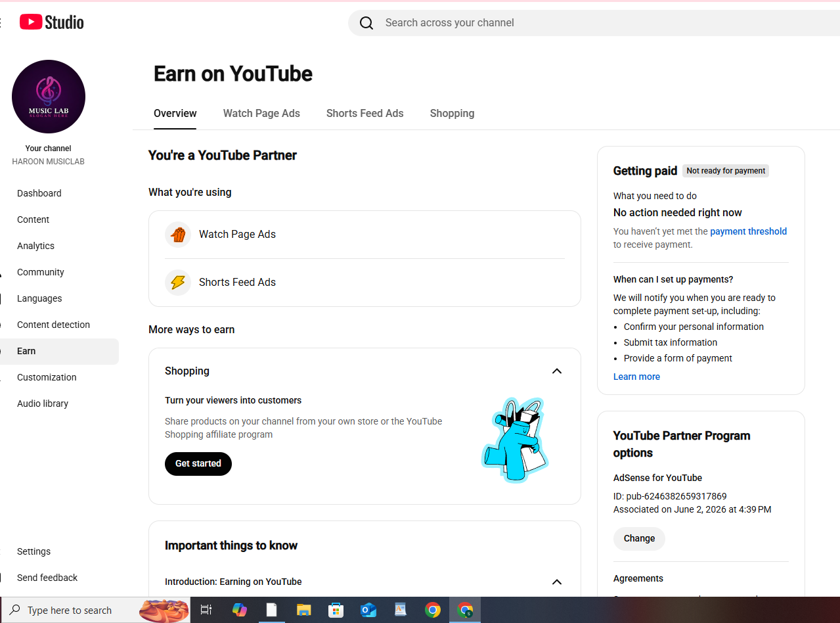Click the 'When can I set up payments?' heading
Viewport: 840px width, 623px height.
[x=673, y=279]
